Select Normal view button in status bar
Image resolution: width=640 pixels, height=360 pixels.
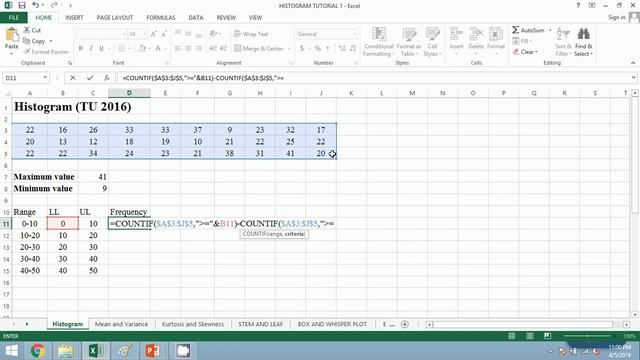511,336
